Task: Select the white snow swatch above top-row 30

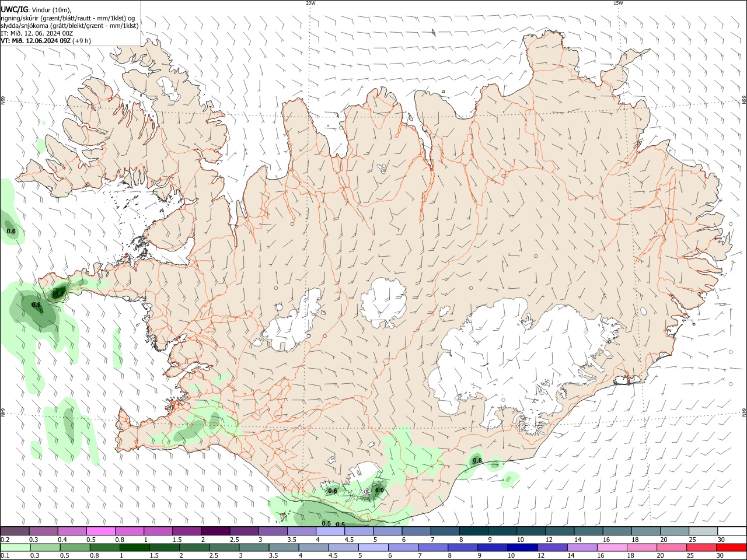Action: pos(732,531)
